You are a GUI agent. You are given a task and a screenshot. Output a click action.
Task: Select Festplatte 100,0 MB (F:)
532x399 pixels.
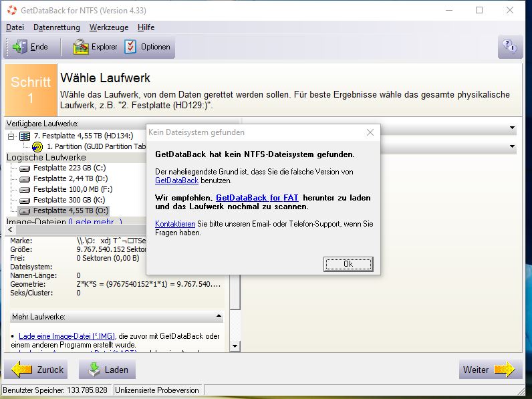pyautogui.click(x=73, y=189)
